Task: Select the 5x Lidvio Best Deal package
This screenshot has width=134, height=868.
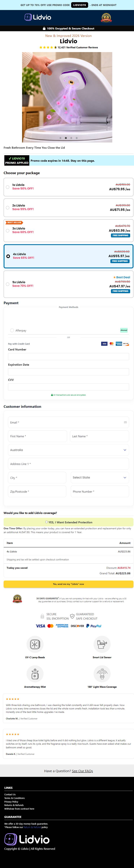Action: coord(69,284)
